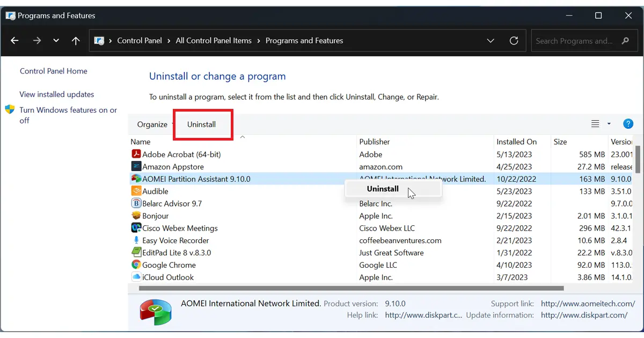
Task: Click the 585 MB size cell
Action: (x=592, y=154)
